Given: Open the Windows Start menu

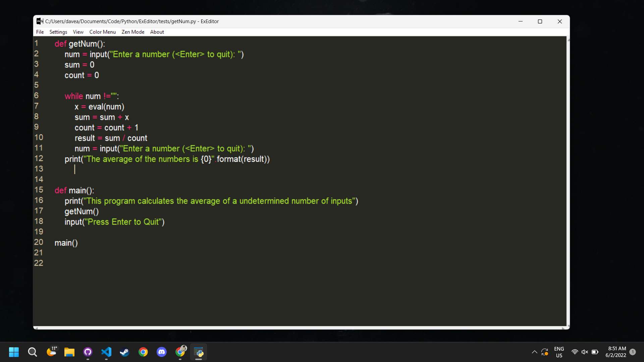Looking at the screenshot, I should 14,352.
